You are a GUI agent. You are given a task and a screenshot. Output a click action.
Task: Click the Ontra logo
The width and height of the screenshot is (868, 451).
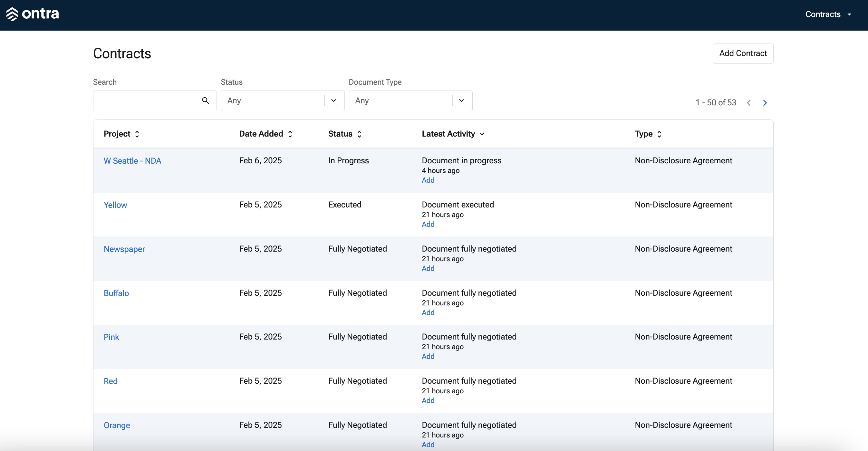click(33, 14)
